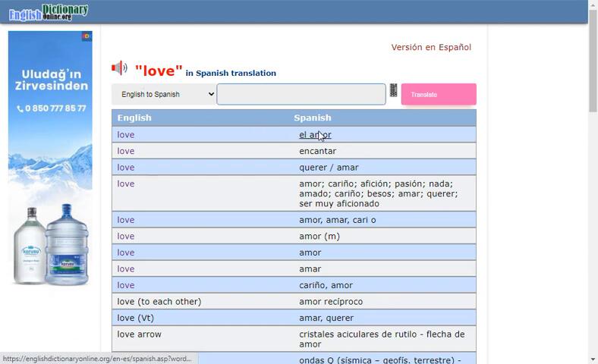Open the 'el amor' translation link
Viewport: 598px width, 364px height.
pos(315,135)
